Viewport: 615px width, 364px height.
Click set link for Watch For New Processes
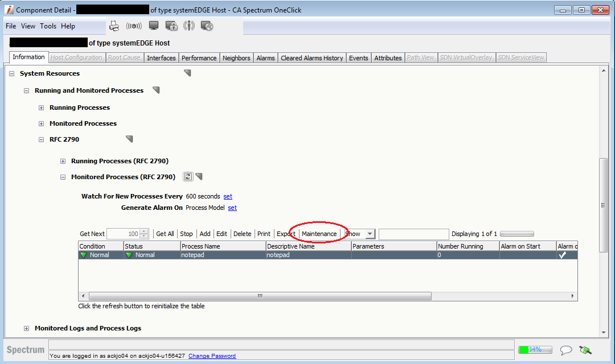[x=228, y=196]
